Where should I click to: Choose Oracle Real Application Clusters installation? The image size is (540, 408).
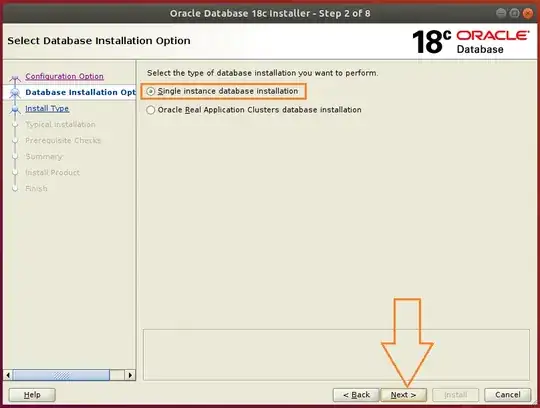[x=150, y=110]
